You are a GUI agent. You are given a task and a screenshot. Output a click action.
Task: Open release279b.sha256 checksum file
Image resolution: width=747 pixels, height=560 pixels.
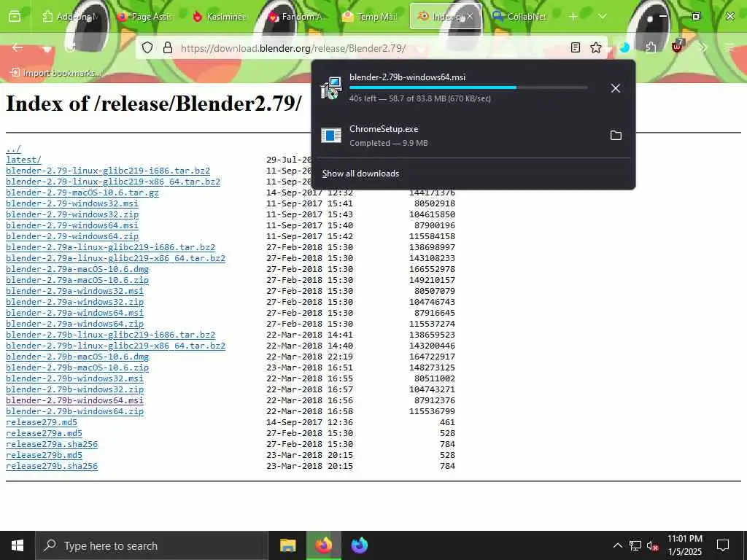(52, 466)
